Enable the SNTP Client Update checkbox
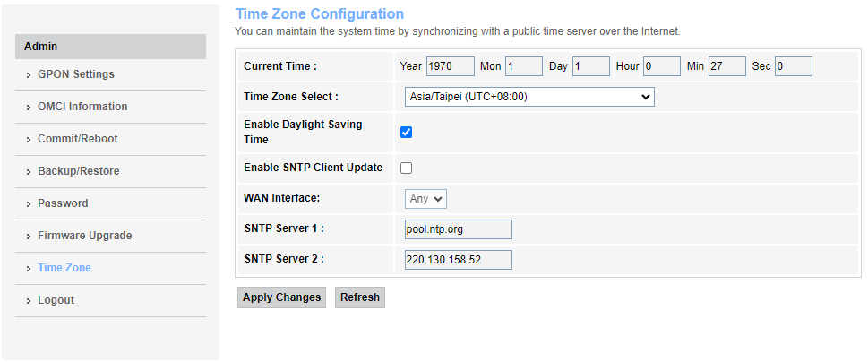The height and width of the screenshot is (362, 868). point(406,168)
